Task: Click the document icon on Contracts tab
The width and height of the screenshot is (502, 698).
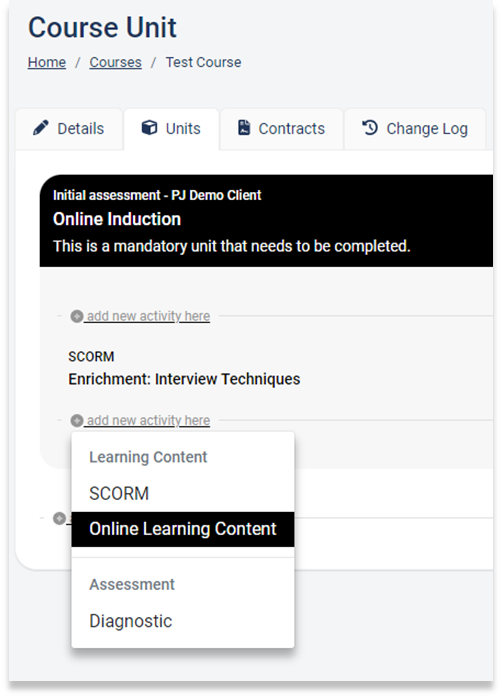Action: pos(244,128)
